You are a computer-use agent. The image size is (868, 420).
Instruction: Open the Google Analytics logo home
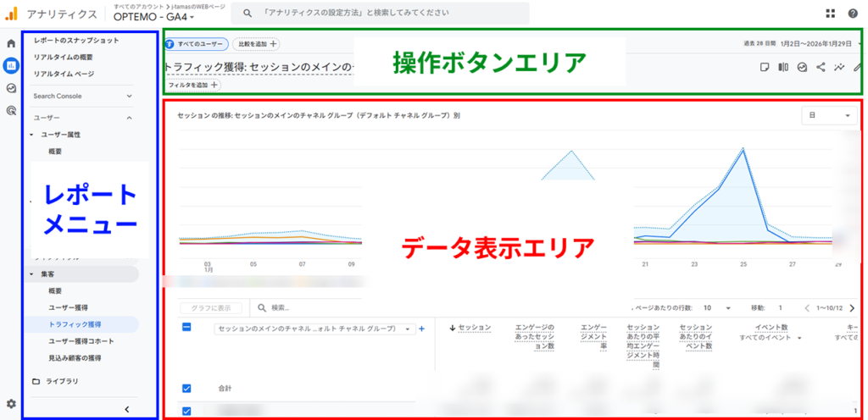pos(10,14)
